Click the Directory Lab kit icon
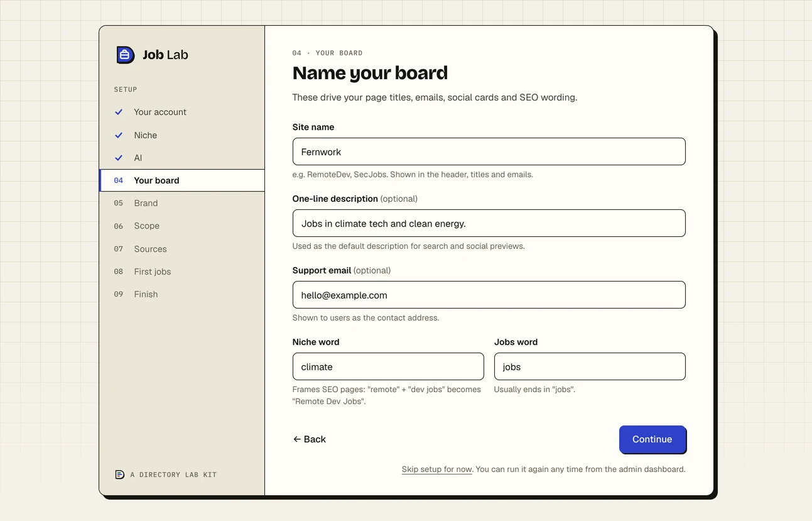 click(x=119, y=474)
